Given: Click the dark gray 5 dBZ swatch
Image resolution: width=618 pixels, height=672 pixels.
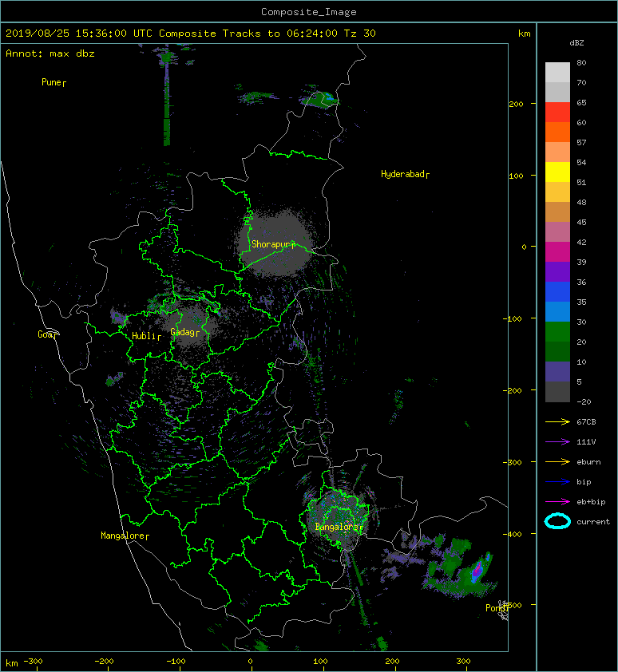Looking at the screenshot, I should [x=557, y=392].
